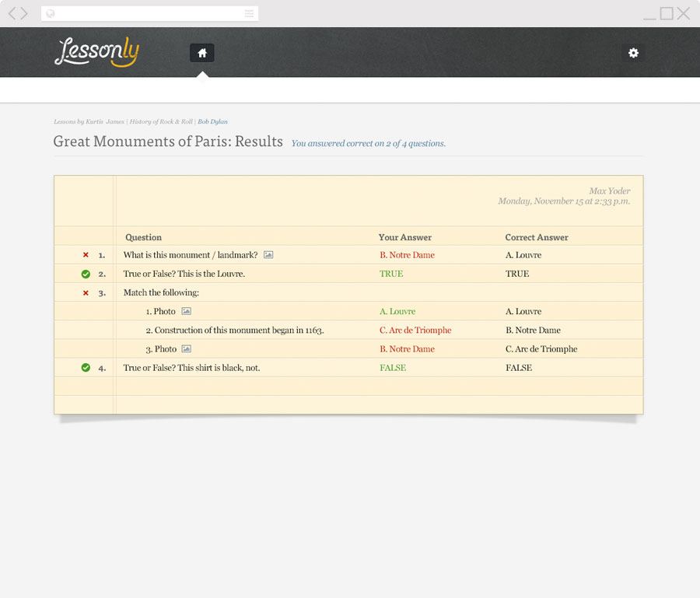The image size is (700, 598).
Task: Open the 'Bob Dylan' breadcrumb link
Action: tap(212, 122)
